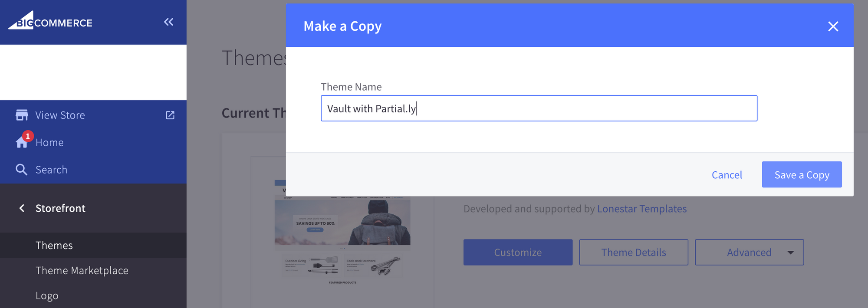
Task: Click the View Store storefront icon
Action: tap(22, 115)
